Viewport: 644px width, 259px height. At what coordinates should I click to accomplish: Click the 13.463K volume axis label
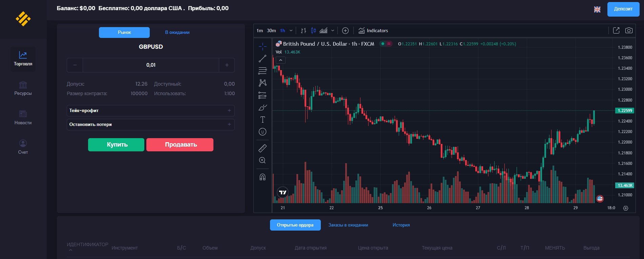pyautogui.click(x=625, y=185)
